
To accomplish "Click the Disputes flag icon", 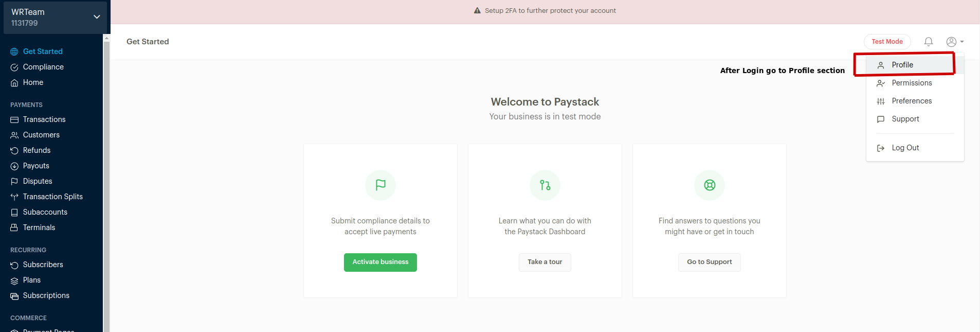I will pos(14,182).
